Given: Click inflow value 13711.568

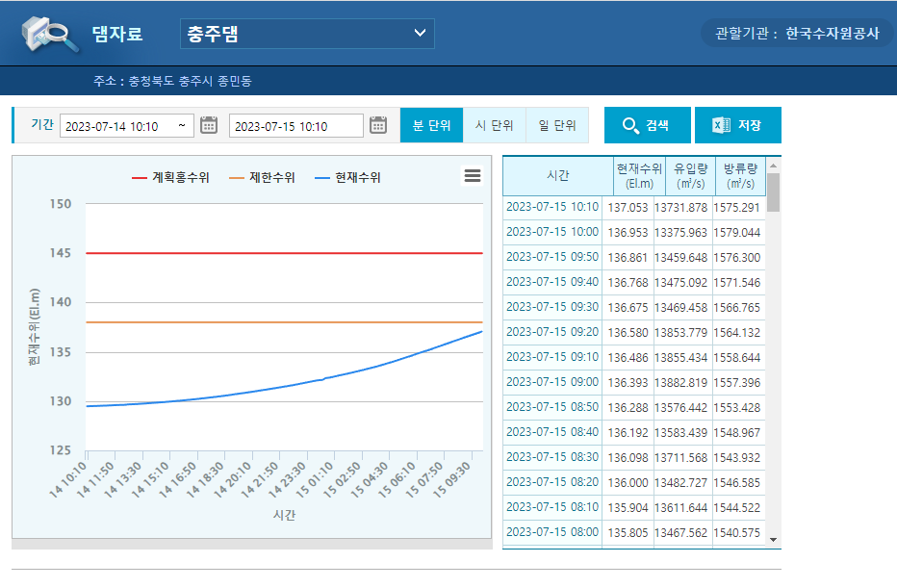Looking at the screenshot, I should pyautogui.click(x=680, y=458).
